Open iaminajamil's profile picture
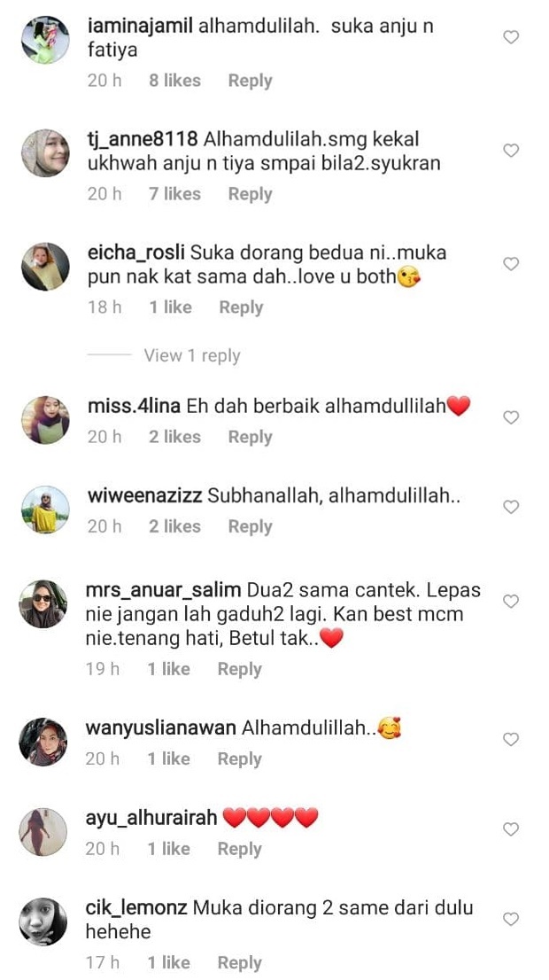The width and height of the screenshot is (549, 980). click(45, 40)
